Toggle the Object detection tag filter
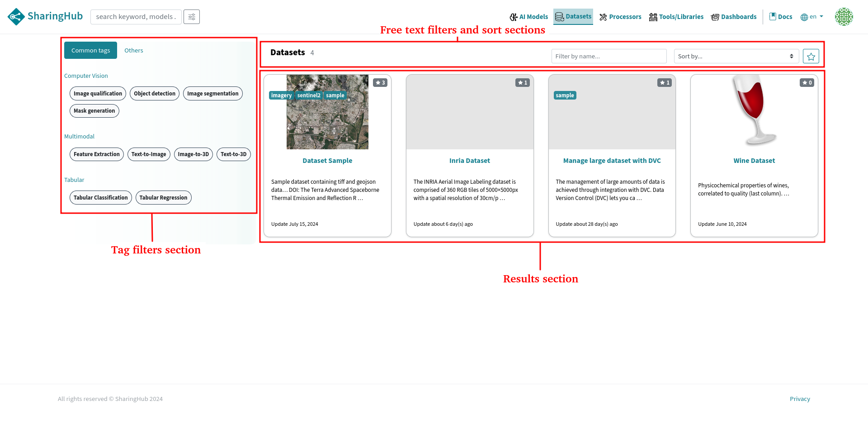The width and height of the screenshot is (868, 434). pyautogui.click(x=155, y=94)
